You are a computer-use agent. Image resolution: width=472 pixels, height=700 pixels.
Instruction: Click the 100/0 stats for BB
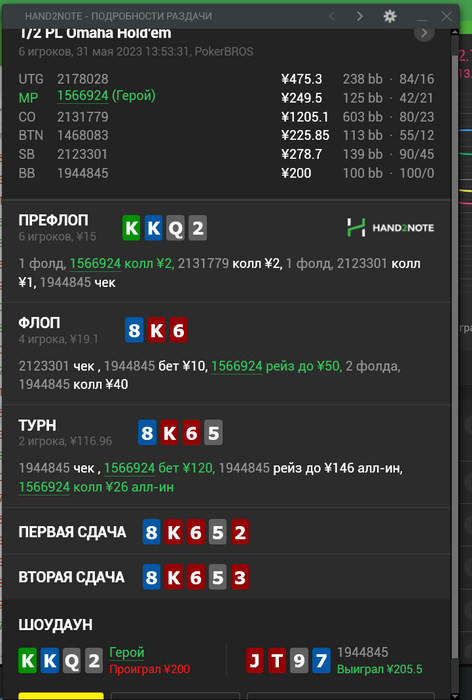(417, 173)
